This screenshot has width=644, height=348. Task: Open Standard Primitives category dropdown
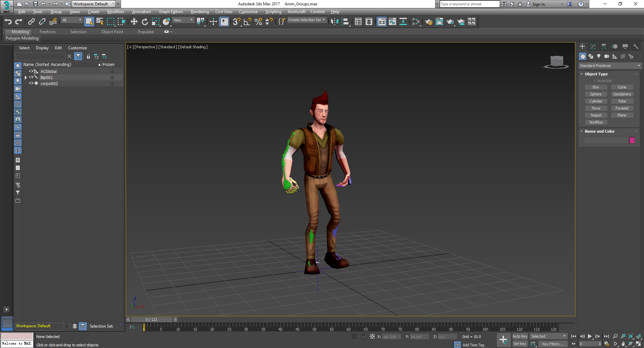pos(610,66)
